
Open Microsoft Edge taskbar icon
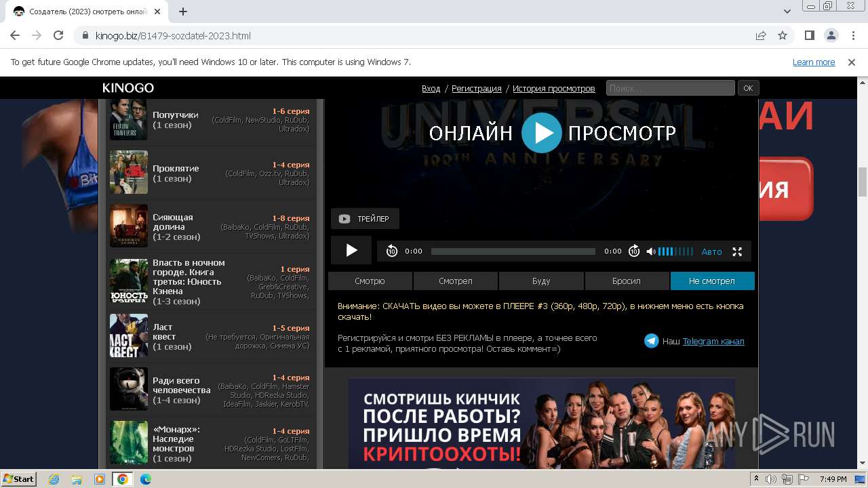point(146,479)
